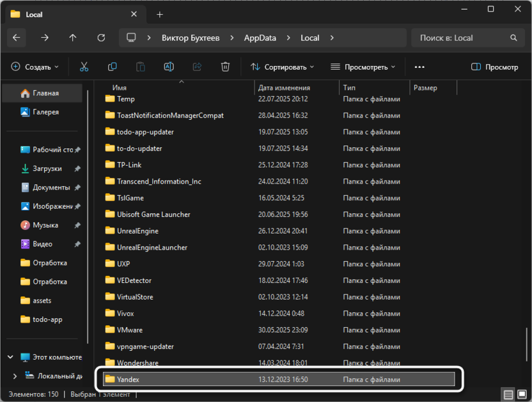The image size is (532, 402).
Task: Click AppData in the breadcrumb path
Action: (260, 38)
